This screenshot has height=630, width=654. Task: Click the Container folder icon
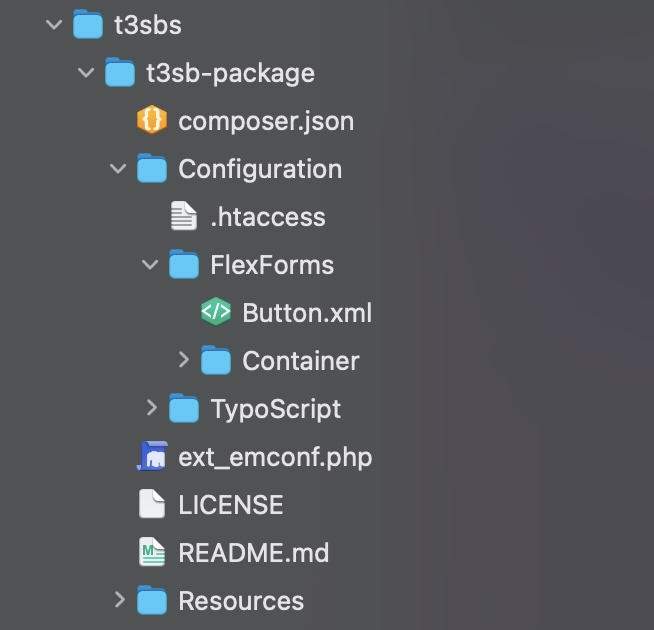[x=215, y=361]
